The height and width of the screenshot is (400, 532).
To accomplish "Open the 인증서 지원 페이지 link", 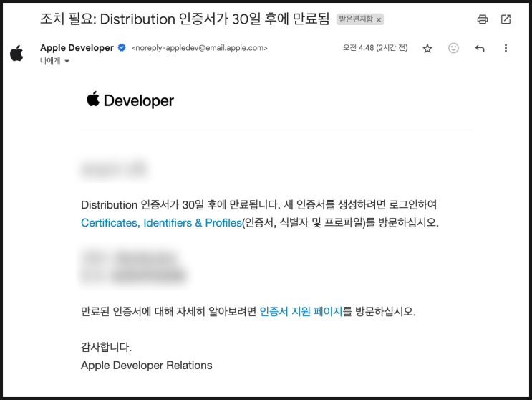I will pos(301,311).
